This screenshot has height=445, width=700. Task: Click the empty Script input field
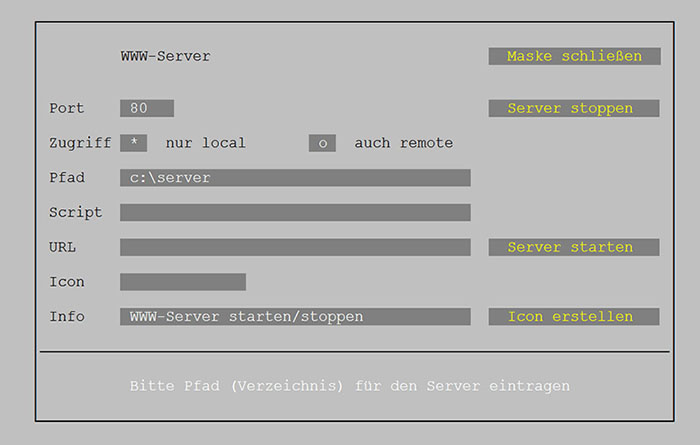coord(295,212)
